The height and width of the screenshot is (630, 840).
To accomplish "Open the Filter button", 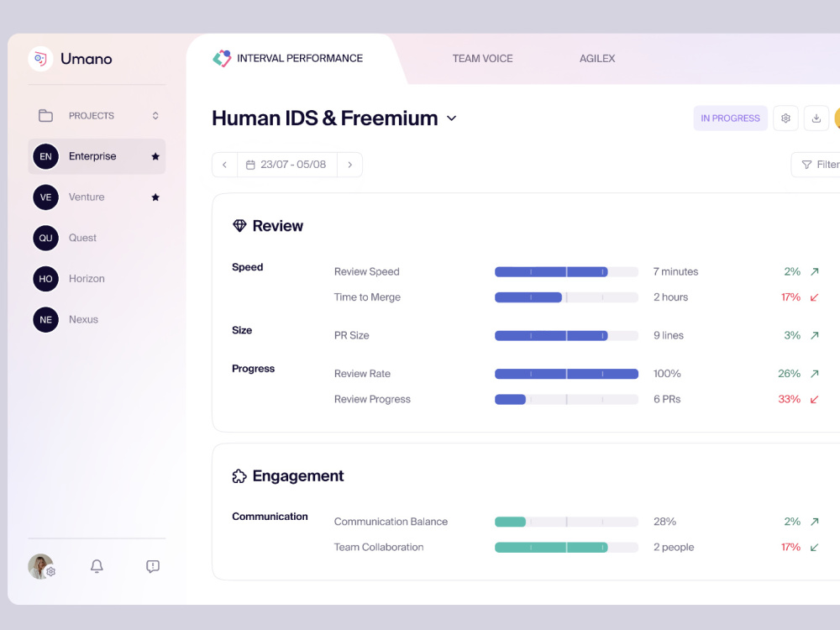I will [816, 165].
